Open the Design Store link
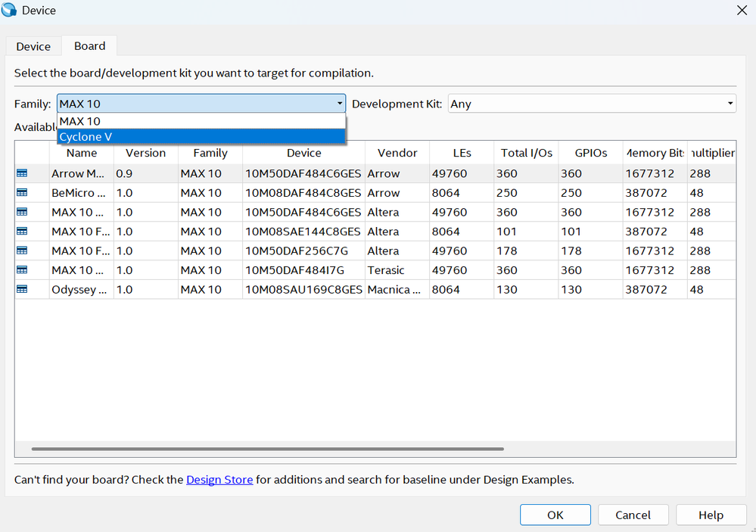The width and height of the screenshot is (756, 532). 219,479
